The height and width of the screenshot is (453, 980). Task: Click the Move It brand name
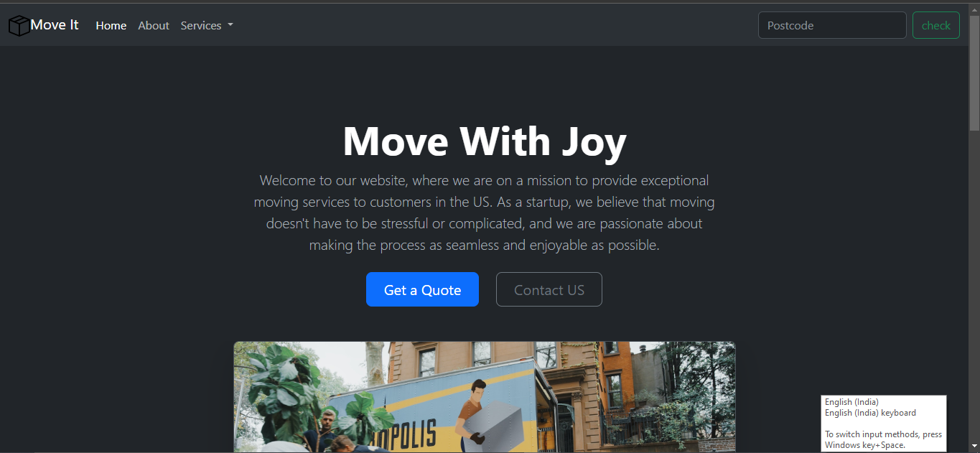pos(55,25)
